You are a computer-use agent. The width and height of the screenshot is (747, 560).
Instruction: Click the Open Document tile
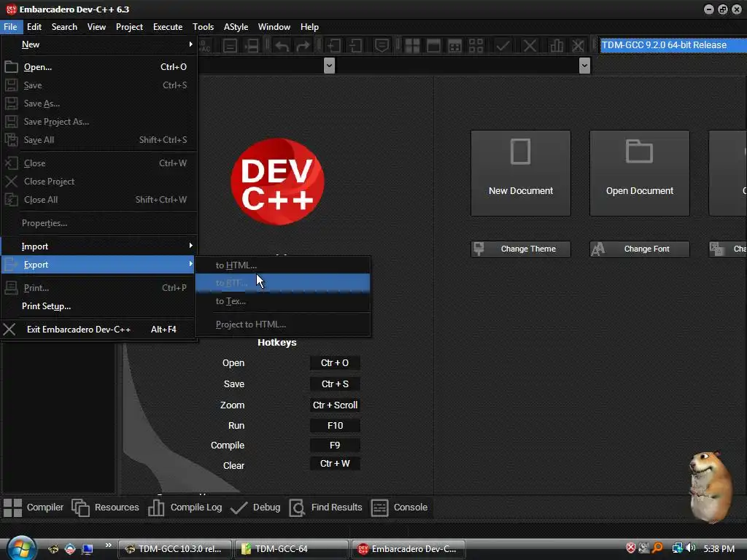coord(639,174)
